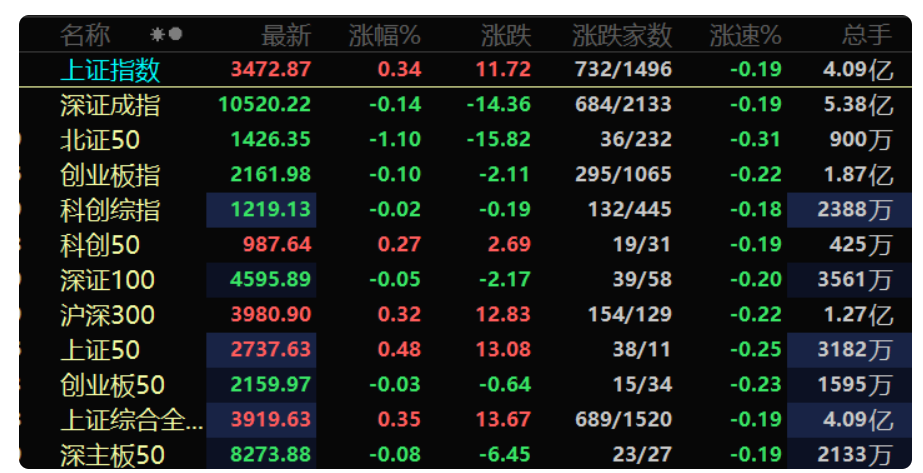Click the 132/445 advance-decline count
This screenshot has height=473, width=923.
pyautogui.click(x=630, y=209)
